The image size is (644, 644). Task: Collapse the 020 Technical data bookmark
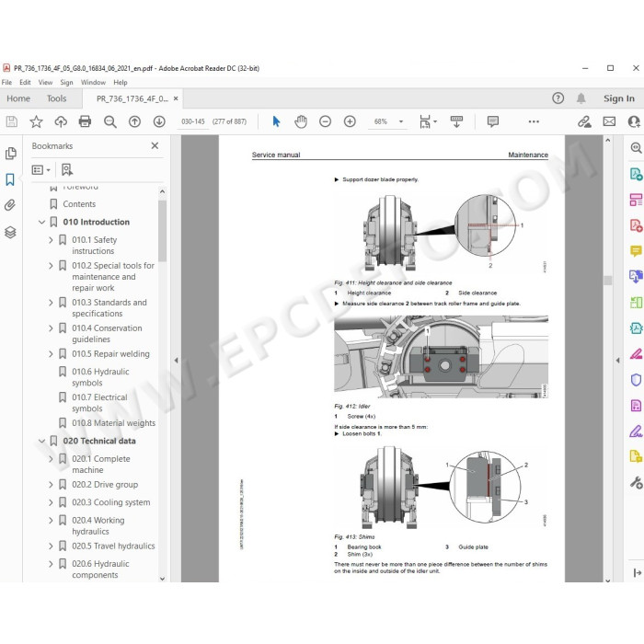point(41,441)
